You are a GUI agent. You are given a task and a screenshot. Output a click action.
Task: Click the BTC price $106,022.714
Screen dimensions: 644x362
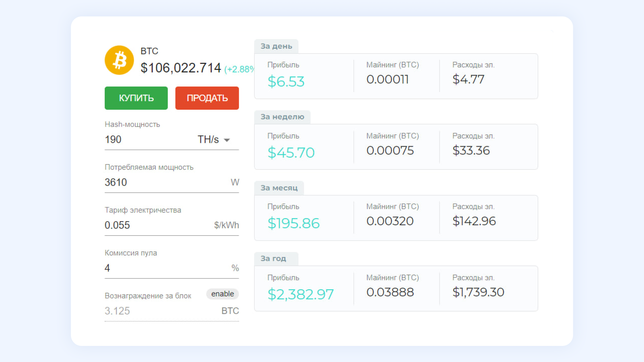(x=181, y=68)
